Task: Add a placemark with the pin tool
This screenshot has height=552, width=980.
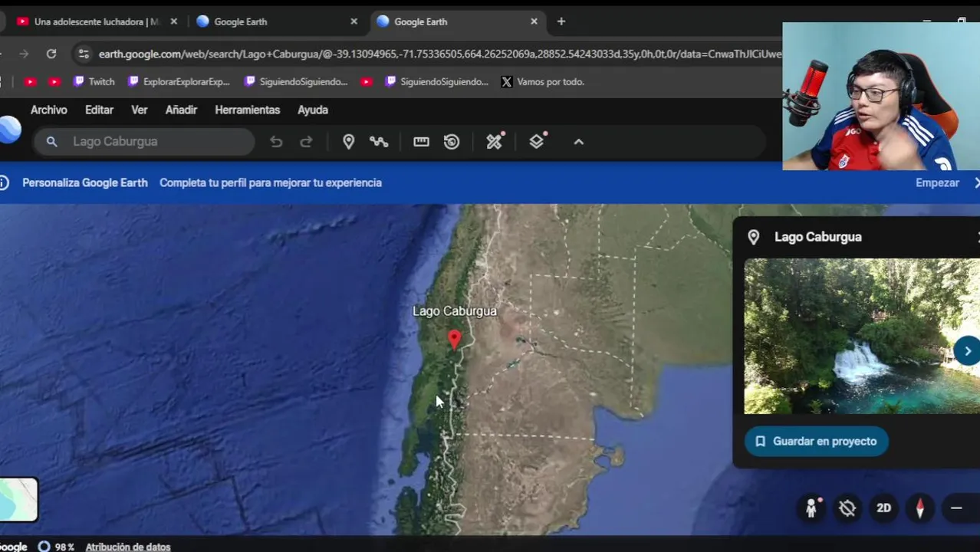Action: (348, 142)
